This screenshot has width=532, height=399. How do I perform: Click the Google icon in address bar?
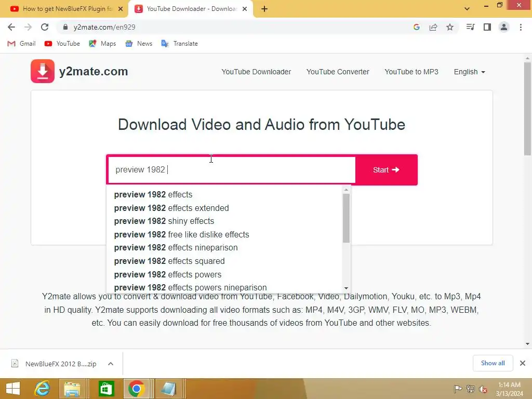417,27
